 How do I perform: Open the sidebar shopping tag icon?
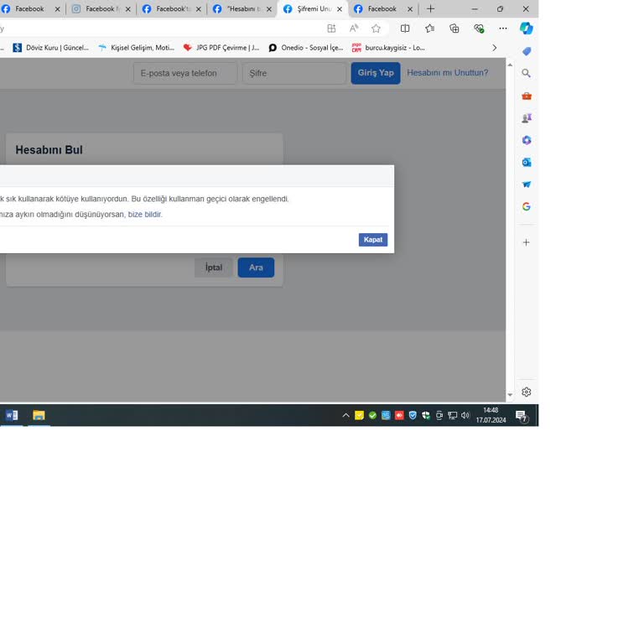pyautogui.click(x=527, y=51)
